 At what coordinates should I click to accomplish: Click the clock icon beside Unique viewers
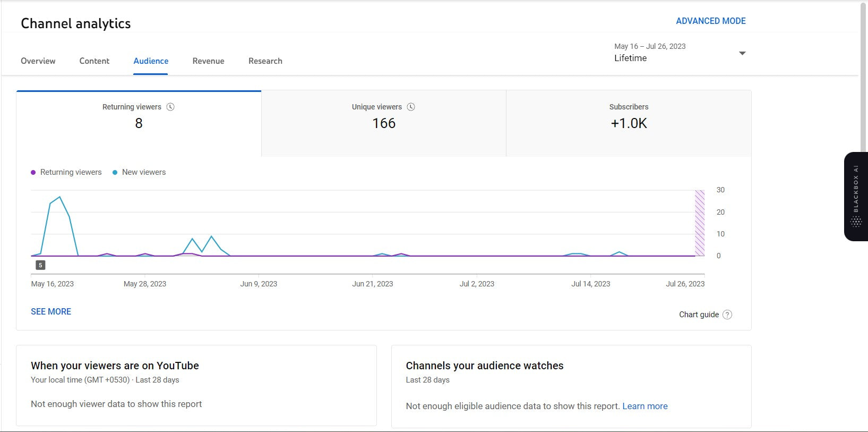(411, 107)
